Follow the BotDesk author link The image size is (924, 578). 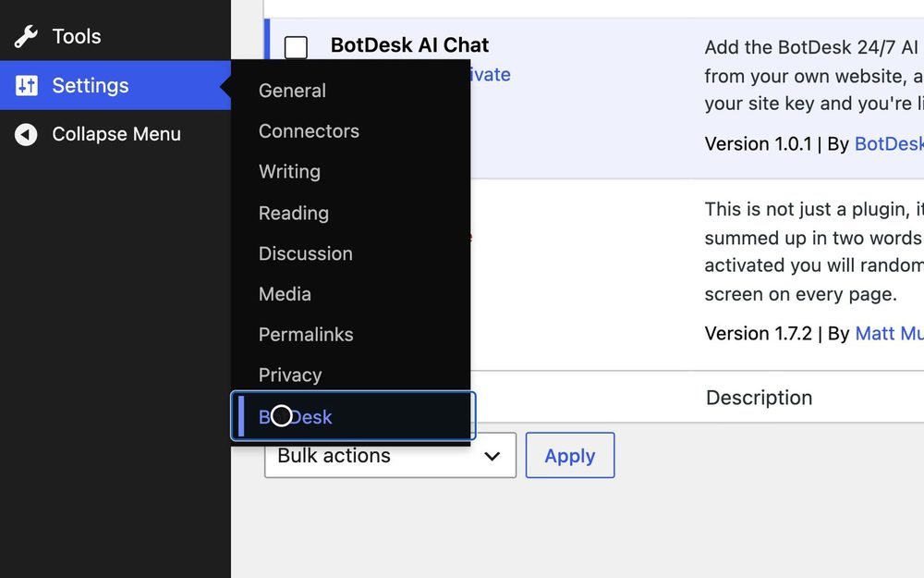(889, 144)
